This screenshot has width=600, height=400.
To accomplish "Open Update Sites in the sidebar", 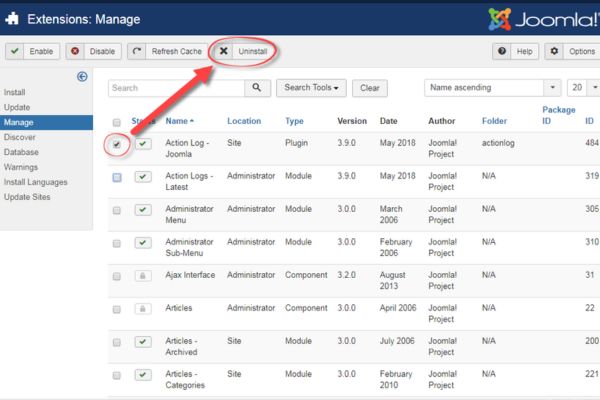I will click(x=27, y=197).
